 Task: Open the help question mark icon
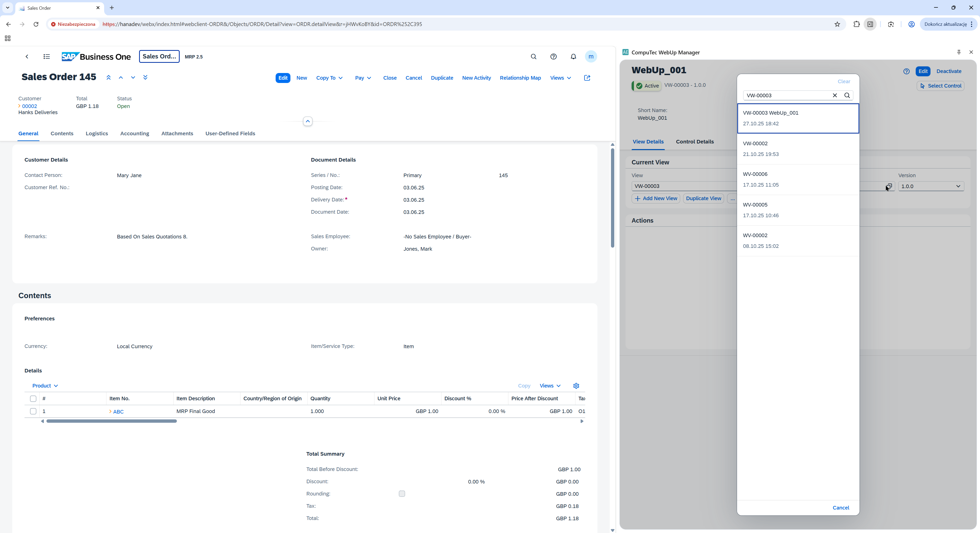pos(553,57)
